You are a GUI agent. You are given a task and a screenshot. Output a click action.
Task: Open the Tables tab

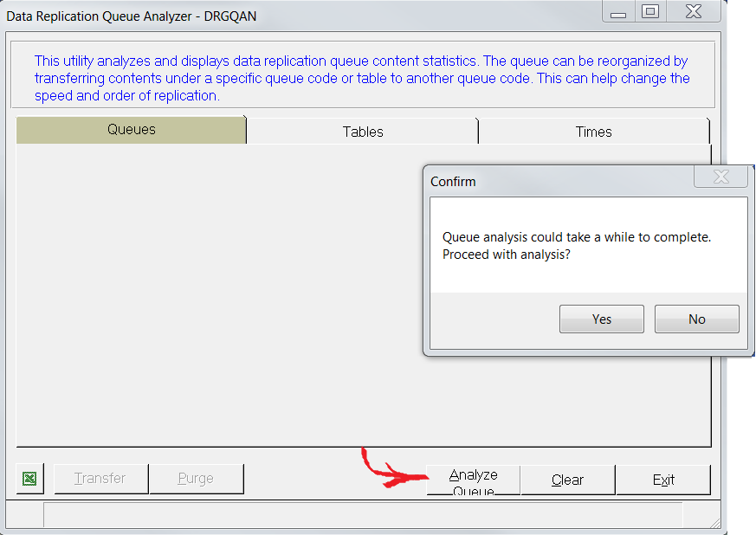[363, 132]
